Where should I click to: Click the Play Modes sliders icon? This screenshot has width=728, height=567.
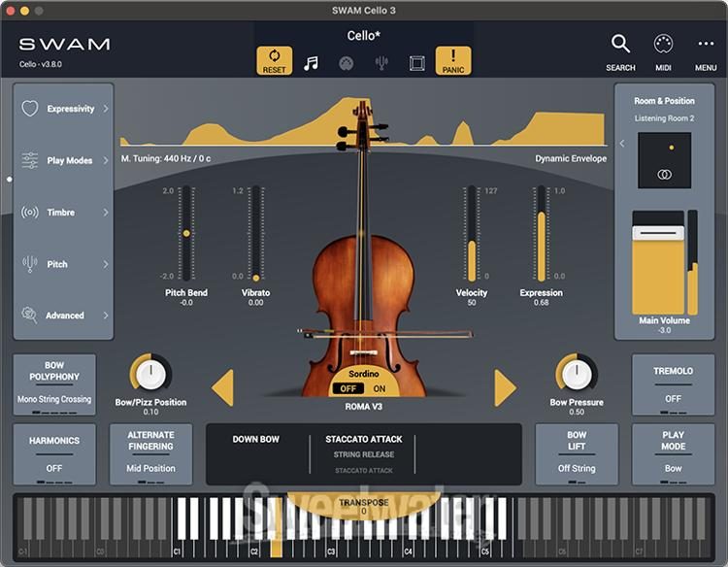30,160
